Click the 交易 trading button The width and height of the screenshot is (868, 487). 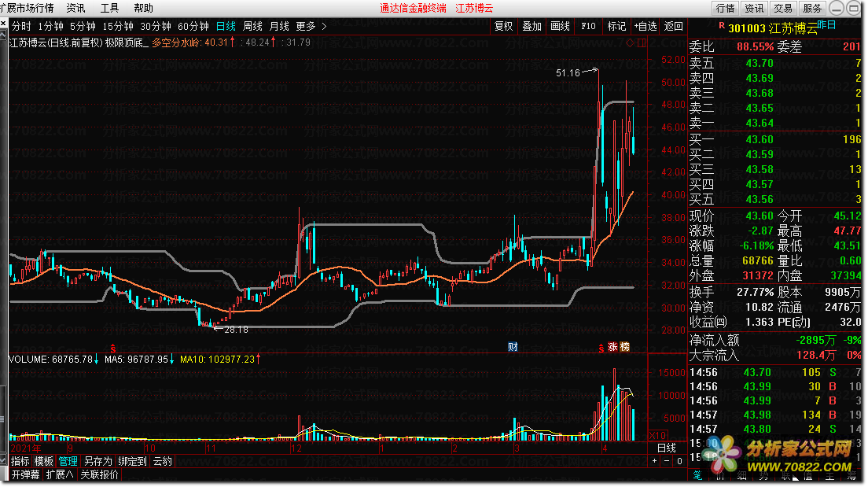click(783, 9)
